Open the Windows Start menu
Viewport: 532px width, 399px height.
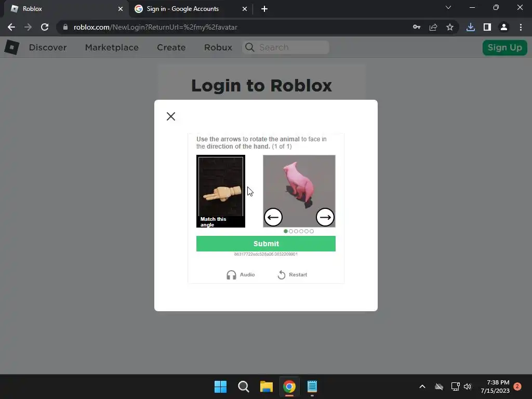click(x=220, y=387)
